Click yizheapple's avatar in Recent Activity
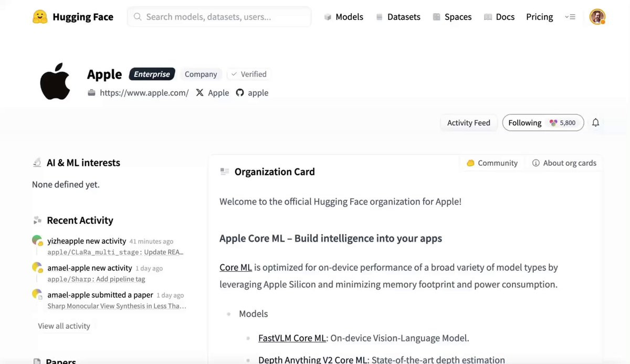The image size is (630, 364). tap(37, 241)
